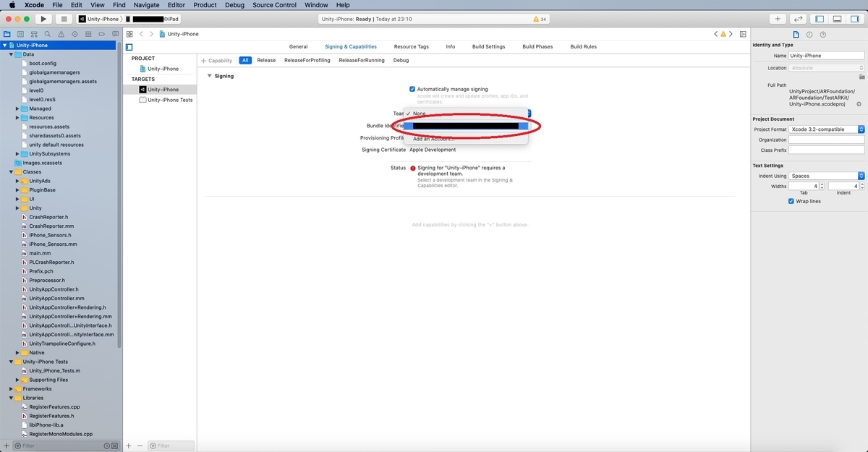Add a target with the plus button

pos(129,445)
